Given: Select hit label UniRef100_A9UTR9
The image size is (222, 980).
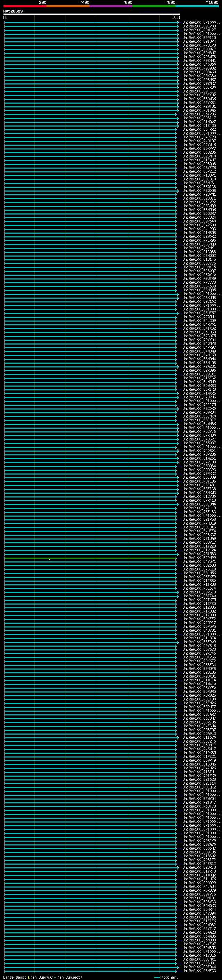Looking at the screenshot, I should [199, 278].
